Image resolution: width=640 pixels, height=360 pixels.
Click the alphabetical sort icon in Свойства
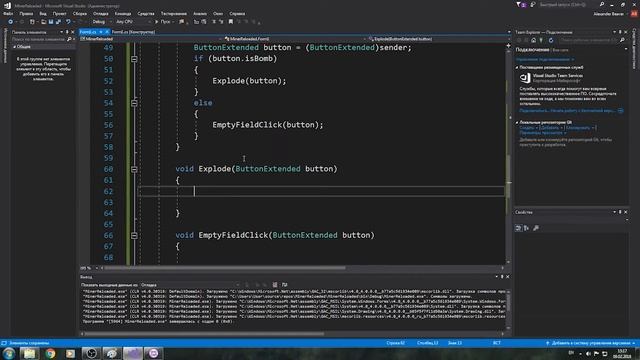click(x=527, y=228)
